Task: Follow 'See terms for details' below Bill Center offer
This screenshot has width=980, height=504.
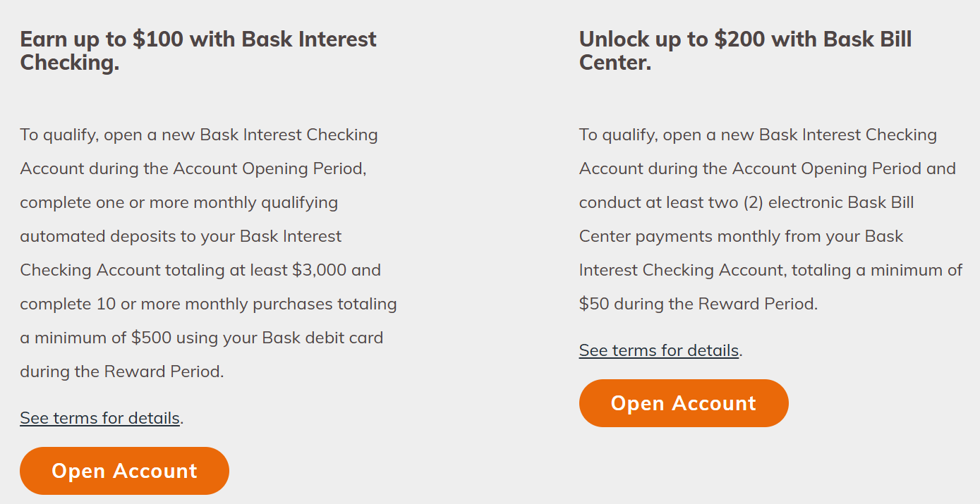Action: pyautogui.click(x=659, y=350)
